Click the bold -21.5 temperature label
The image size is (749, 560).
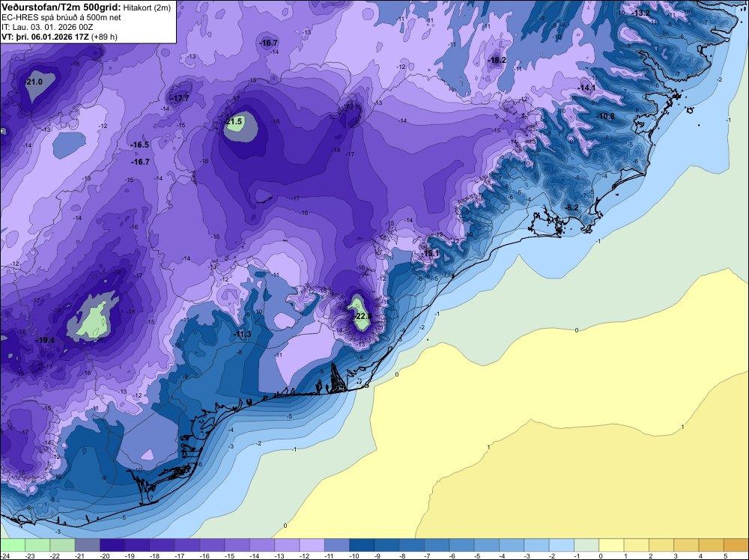coord(234,122)
